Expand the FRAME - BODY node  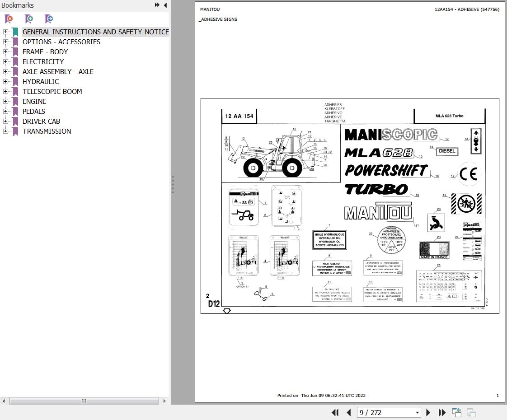pyautogui.click(x=5, y=51)
